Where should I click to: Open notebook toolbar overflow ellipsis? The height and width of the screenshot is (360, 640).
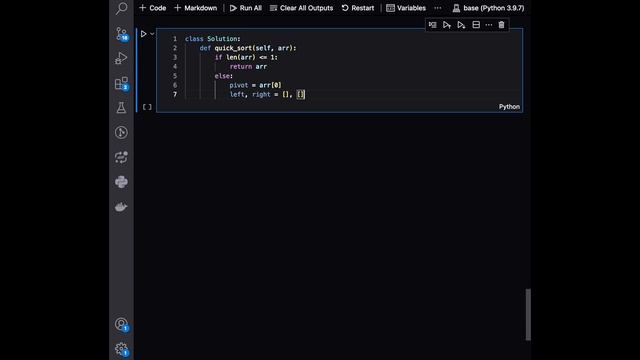click(438, 8)
